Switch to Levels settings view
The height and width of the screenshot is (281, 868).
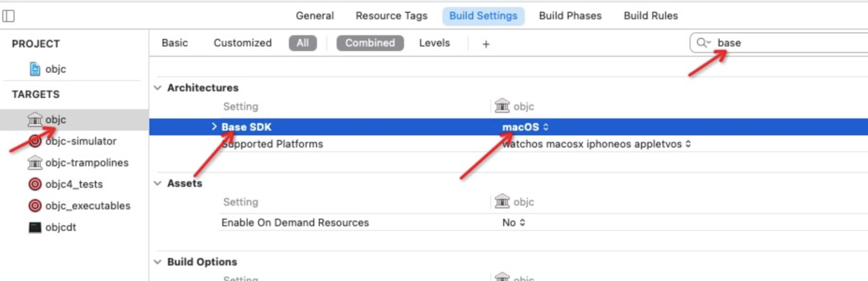point(434,43)
